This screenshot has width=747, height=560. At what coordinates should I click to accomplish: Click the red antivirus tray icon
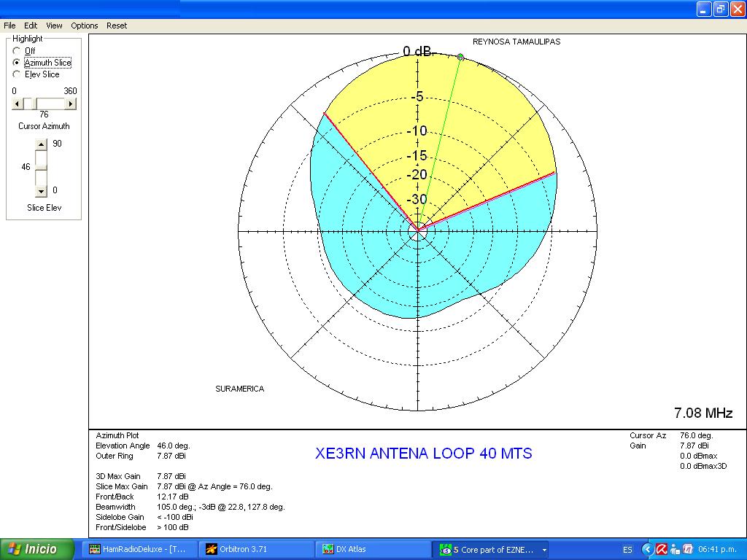(x=661, y=549)
